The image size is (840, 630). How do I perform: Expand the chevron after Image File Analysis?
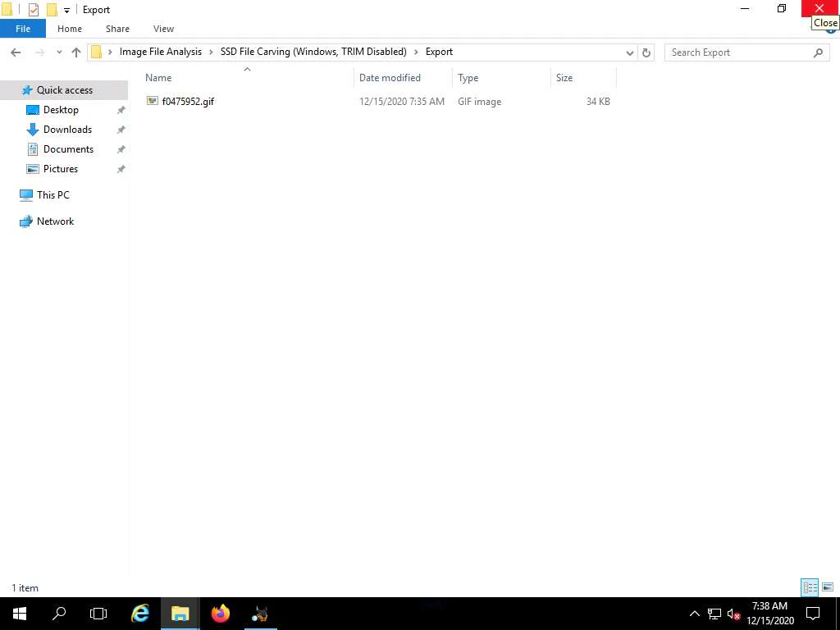coord(211,52)
